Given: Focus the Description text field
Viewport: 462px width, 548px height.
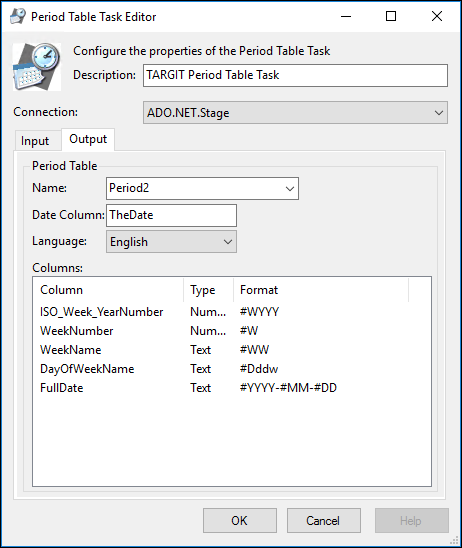Looking at the screenshot, I should [295, 75].
